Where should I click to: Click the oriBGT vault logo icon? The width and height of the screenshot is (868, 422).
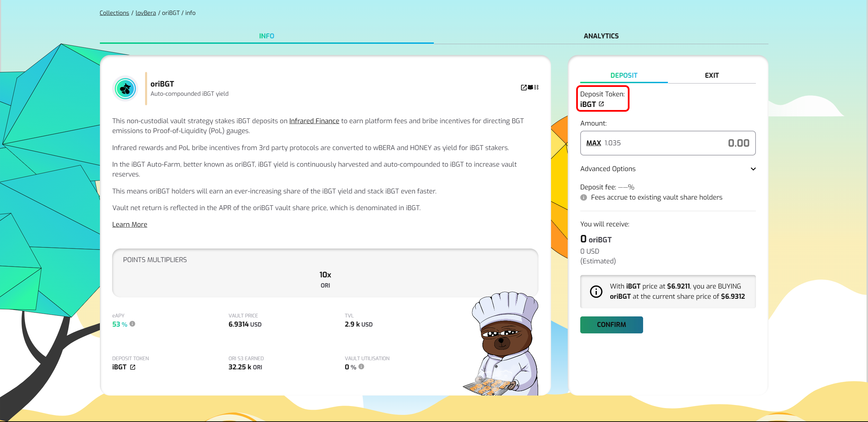125,89
